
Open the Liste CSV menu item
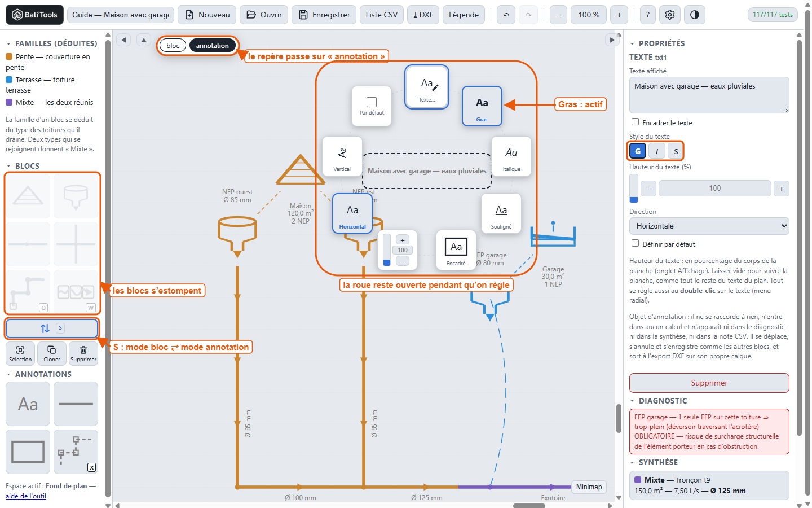coord(382,15)
